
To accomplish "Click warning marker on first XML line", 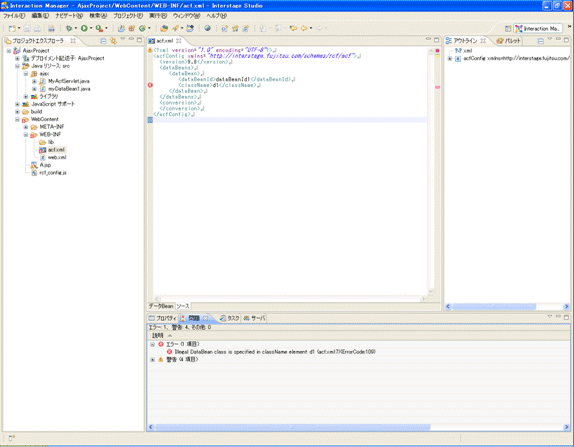I will click(x=150, y=50).
